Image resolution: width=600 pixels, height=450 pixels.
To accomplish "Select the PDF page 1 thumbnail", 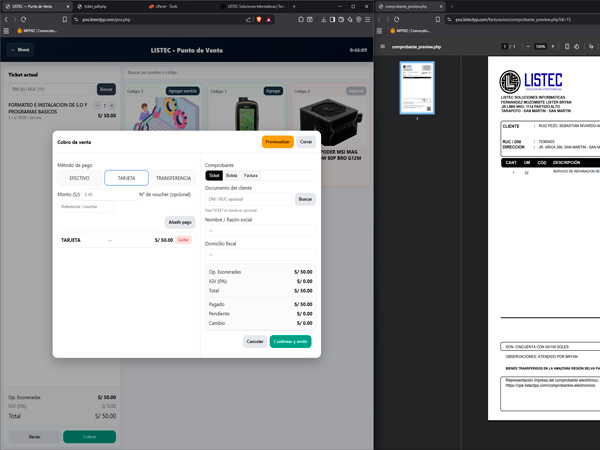I will pos(417,88).
